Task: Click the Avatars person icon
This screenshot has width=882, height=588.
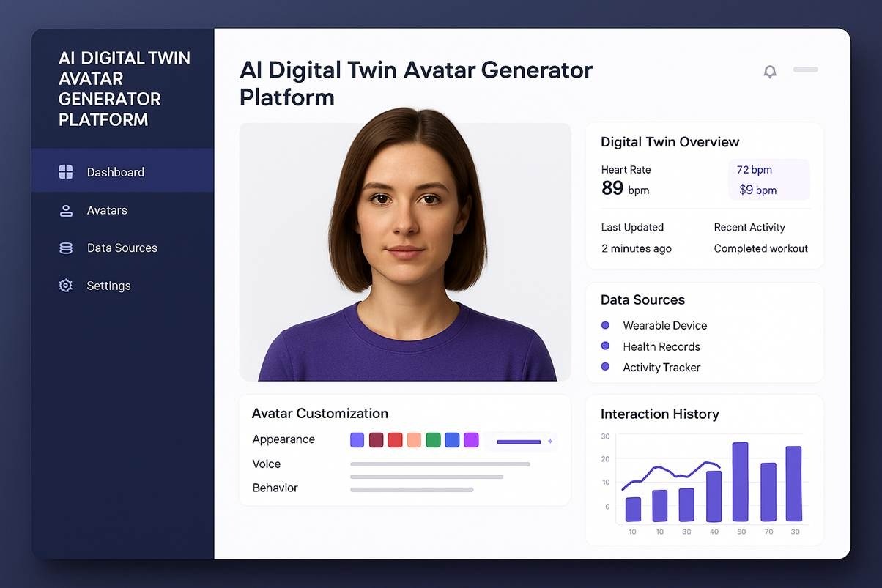Action: pyautogui.click(x=66, y=211)
